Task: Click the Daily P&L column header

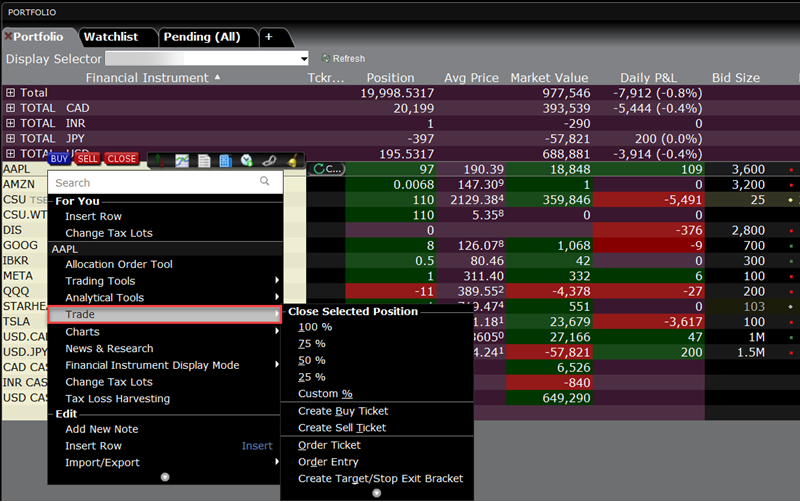Action: (x=648, y=78)
